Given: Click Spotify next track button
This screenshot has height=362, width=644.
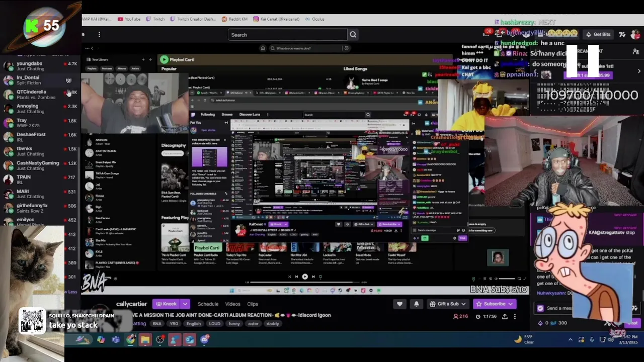Looking at the screenshot, I should click(313, 277).
